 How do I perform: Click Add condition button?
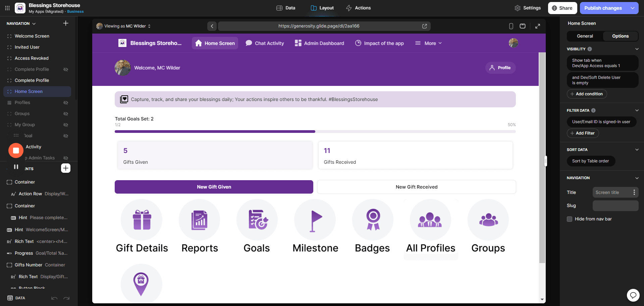(x=587, y=94)
